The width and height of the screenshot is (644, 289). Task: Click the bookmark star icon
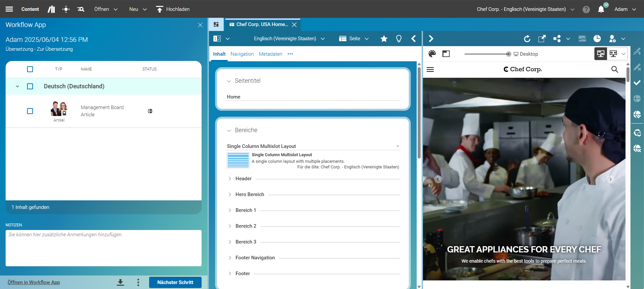pos(384,39)
